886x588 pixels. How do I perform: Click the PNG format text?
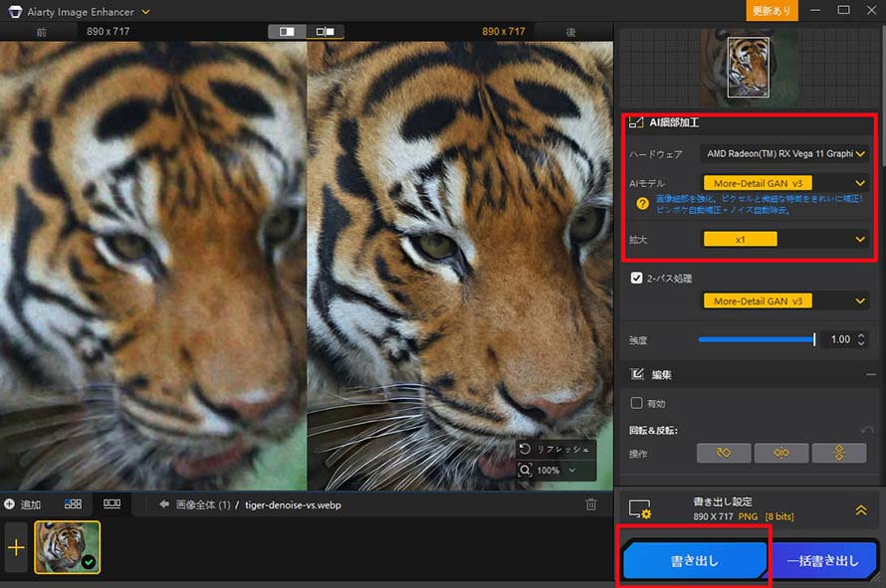[x=748, y=516]
